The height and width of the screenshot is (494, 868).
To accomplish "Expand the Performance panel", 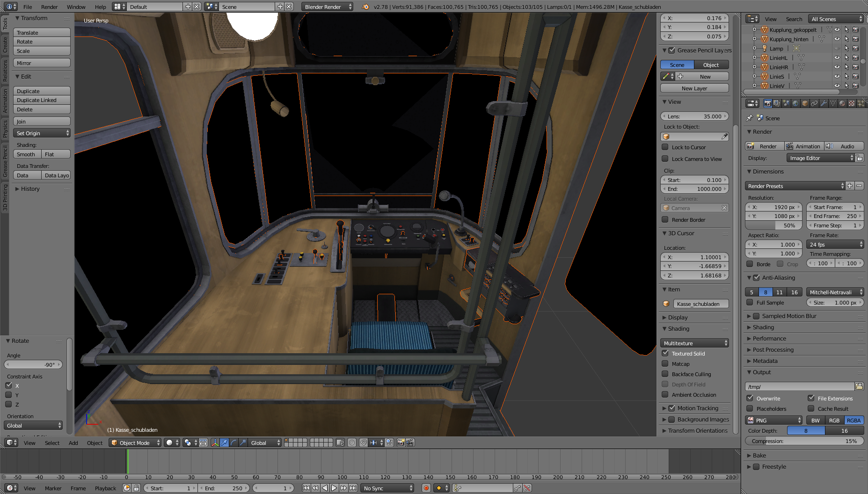I will coord(769,338).
